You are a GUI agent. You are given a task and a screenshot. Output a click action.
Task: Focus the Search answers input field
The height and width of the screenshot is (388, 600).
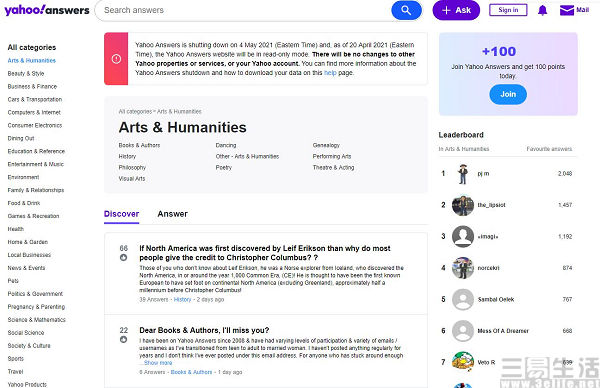point(245,10)
